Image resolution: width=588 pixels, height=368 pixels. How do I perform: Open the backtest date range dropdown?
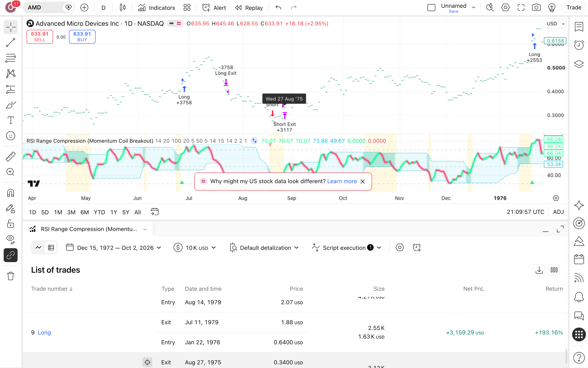114,248
